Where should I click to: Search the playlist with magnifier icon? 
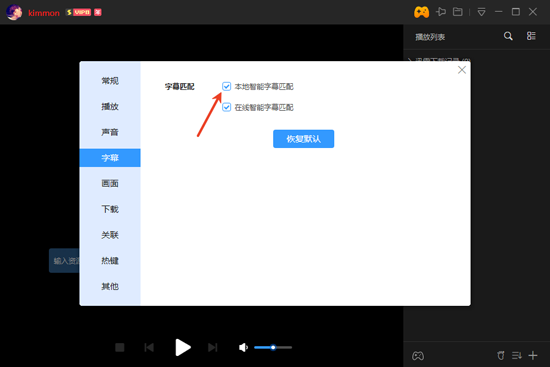pos(508,36)
